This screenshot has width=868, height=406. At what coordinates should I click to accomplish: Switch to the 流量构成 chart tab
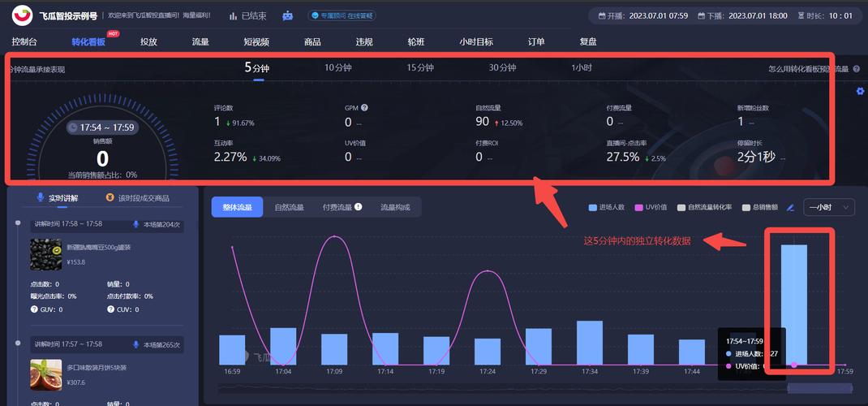pos(395,207)
